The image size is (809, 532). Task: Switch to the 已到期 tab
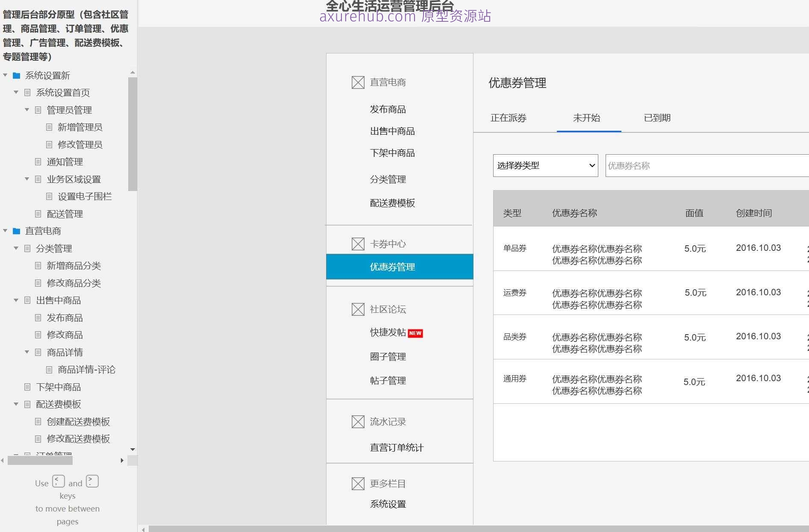coord(657,118)
